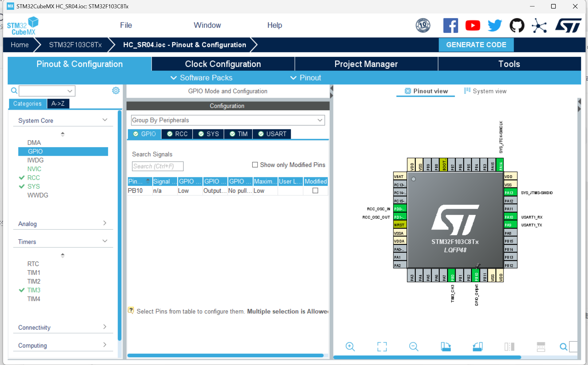Click the GPIO table horizontal scrollbar
The width and height of the screenshot is (588, 365).
[226, 355]
